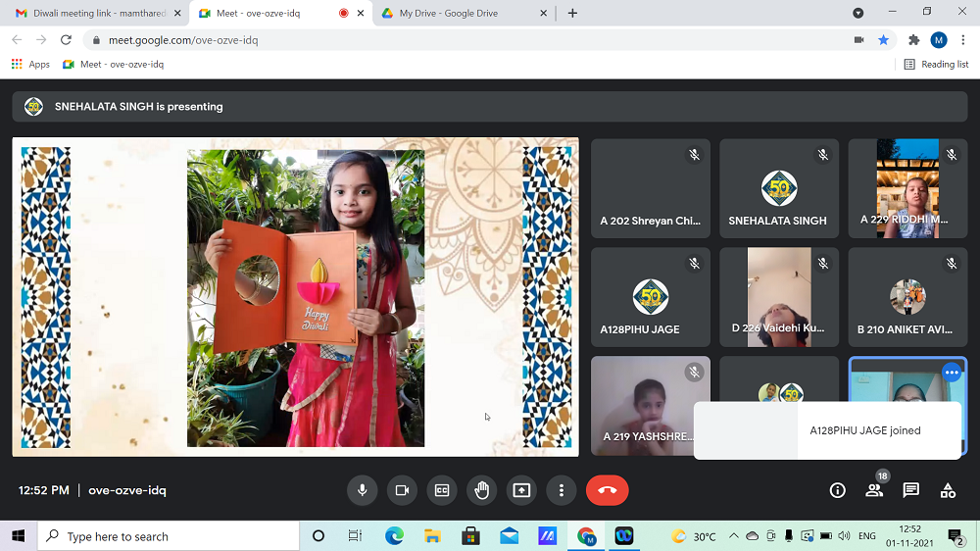Toggle closed captions button
This screenshot has height=551, width=980.
tap(442, 490)
